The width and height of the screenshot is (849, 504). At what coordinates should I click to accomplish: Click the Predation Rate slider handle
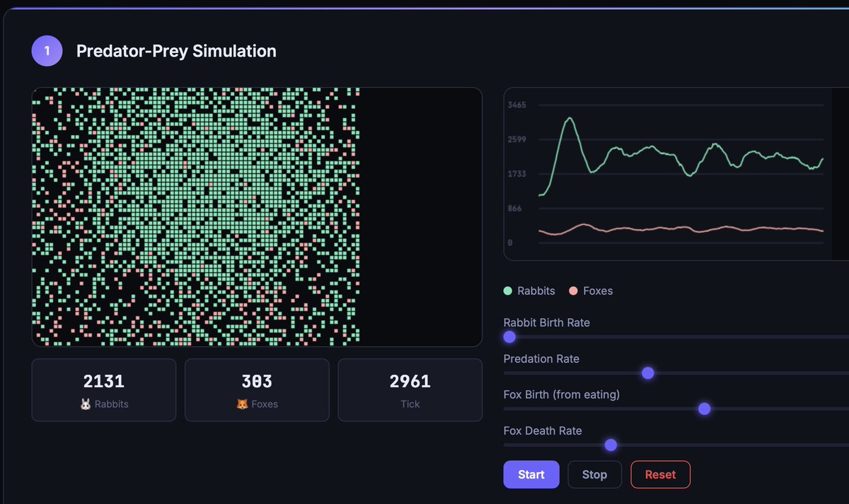647,373
